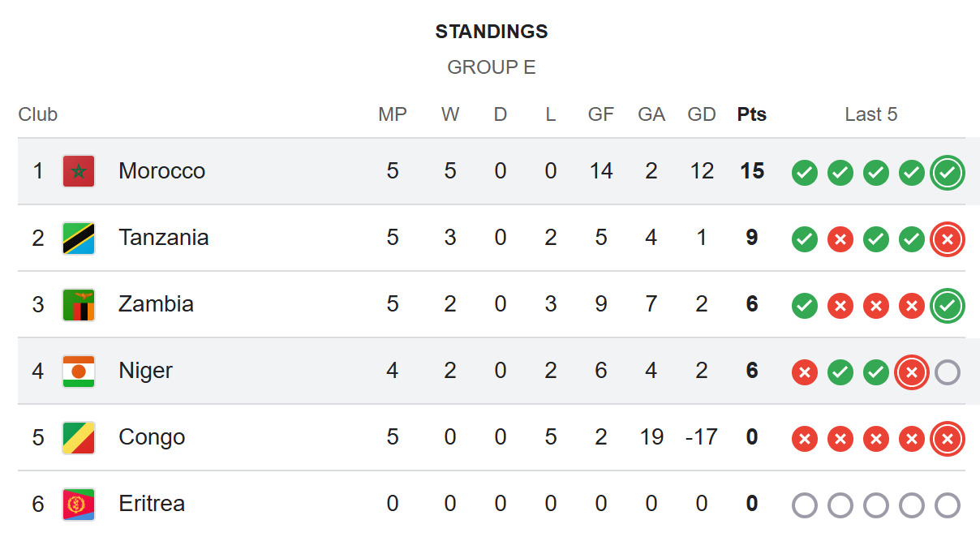Select Tanzania's most recent loss icon
This screenshot has width=980, height=550.
click(x=948, y=238)
